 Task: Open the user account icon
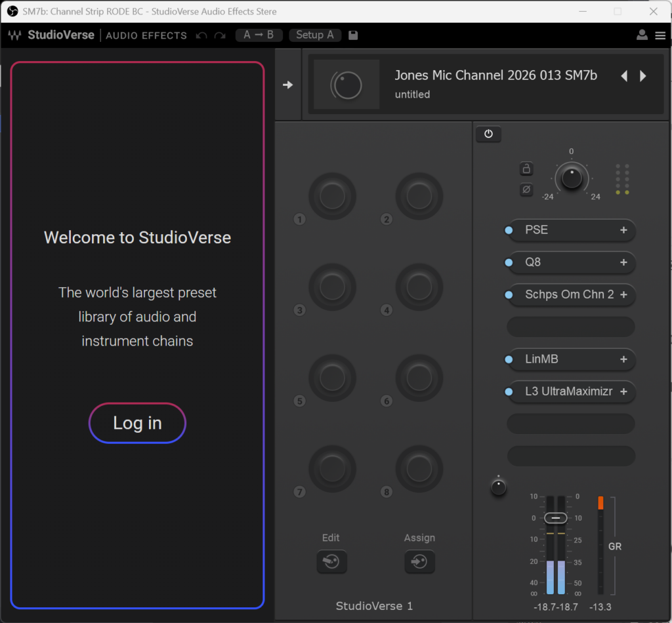coord(642,35)
